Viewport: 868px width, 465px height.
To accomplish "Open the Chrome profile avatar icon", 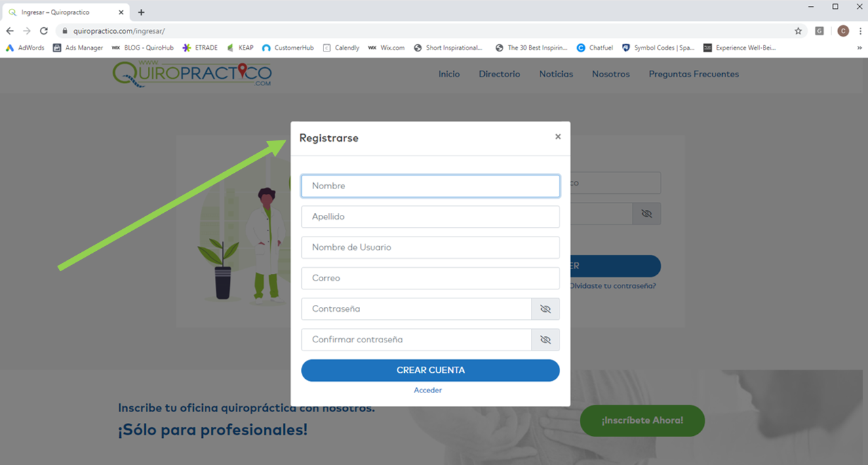I will (x=843, y=31).
